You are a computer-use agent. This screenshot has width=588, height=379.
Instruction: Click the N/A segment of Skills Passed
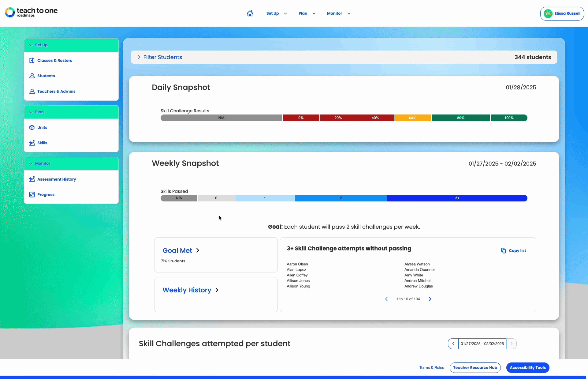(x=179, y=198)
